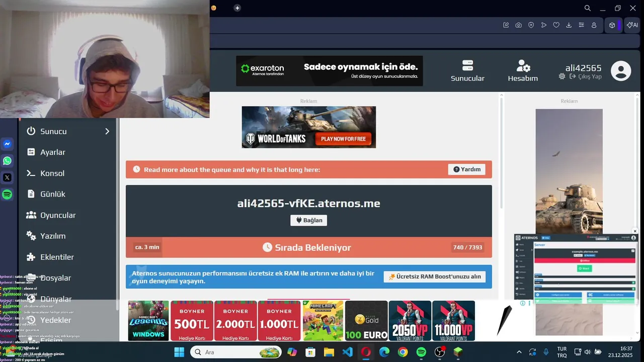Open Eklentiler plugins page
The image size is (644, 362).
pyautogui.click(x=67, y=257)
